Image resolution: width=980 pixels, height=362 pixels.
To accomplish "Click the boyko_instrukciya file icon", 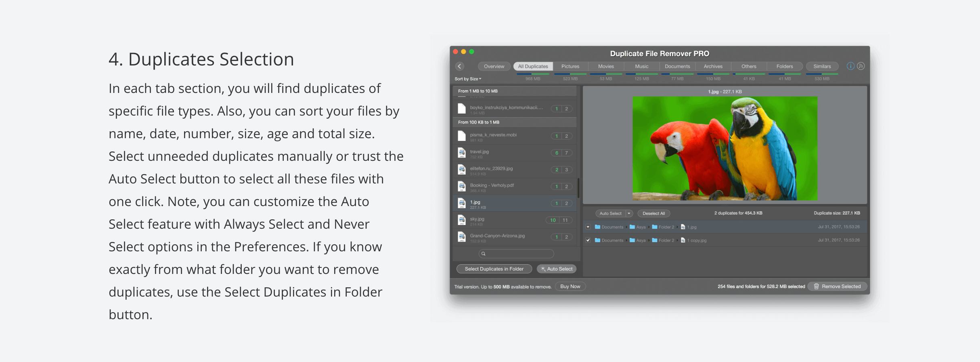I will (462, 109).
